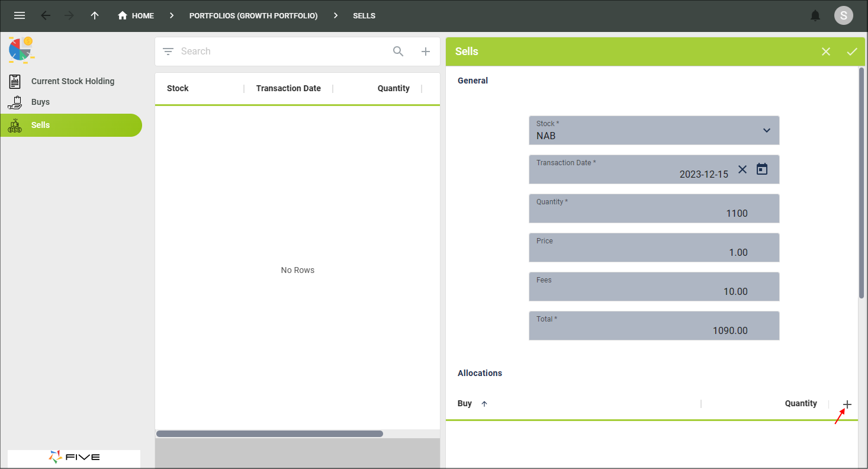Screen dimensions: 868x469
Task: Open the Transaction Date calendar picker
Action: click(x=762, y=169)
